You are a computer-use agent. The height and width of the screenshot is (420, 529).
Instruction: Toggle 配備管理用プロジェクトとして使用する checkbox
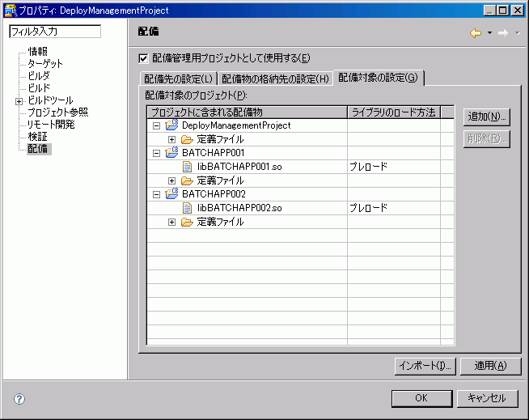[143, 58]
